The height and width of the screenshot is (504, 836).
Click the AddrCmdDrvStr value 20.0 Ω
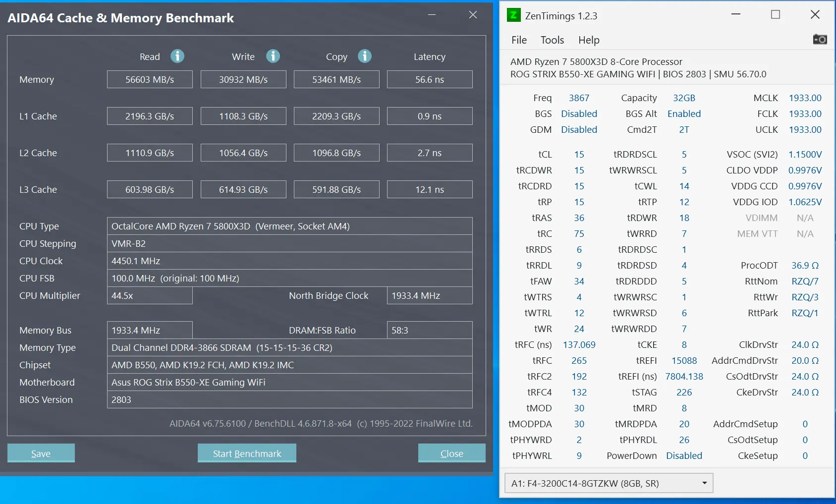click(x=805, y=361)
